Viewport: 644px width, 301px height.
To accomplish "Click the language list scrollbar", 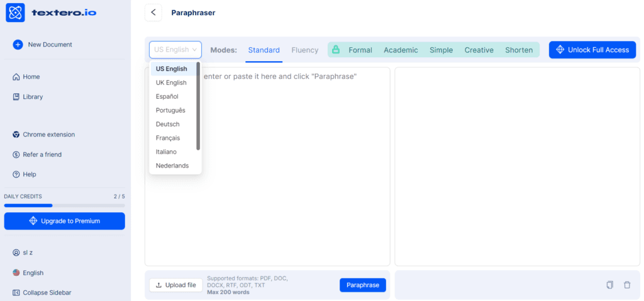I will pyautogui.click(x=198, y=106).
